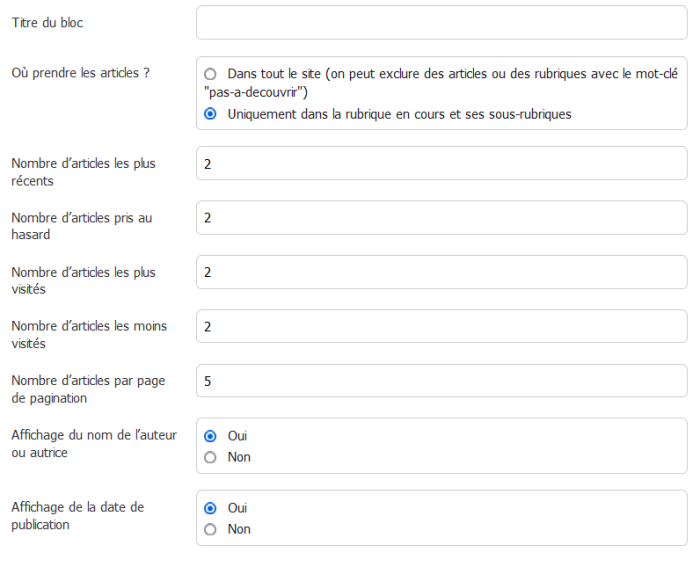Focus the most visited articles number input

(x=441, y=272)
